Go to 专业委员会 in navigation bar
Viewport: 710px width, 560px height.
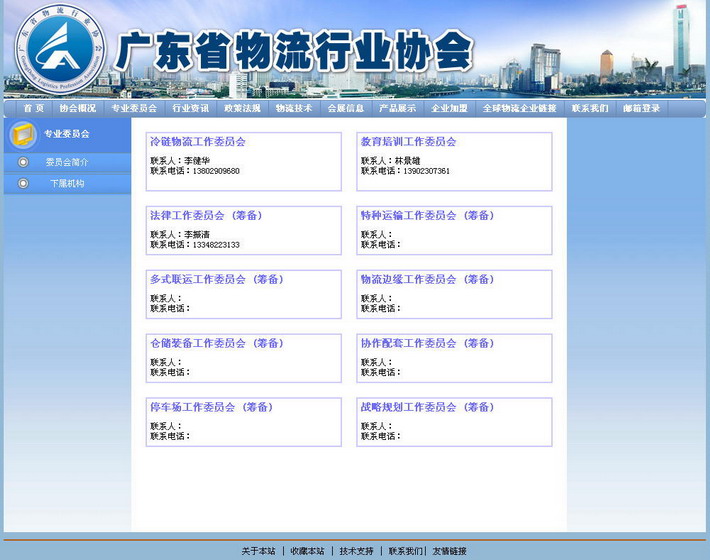point(134,108)
